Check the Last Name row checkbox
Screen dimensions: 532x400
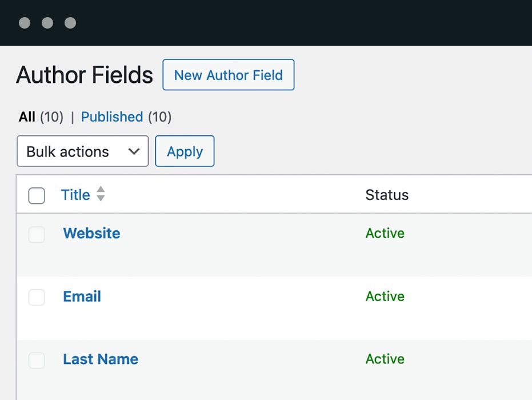[36, 359]
